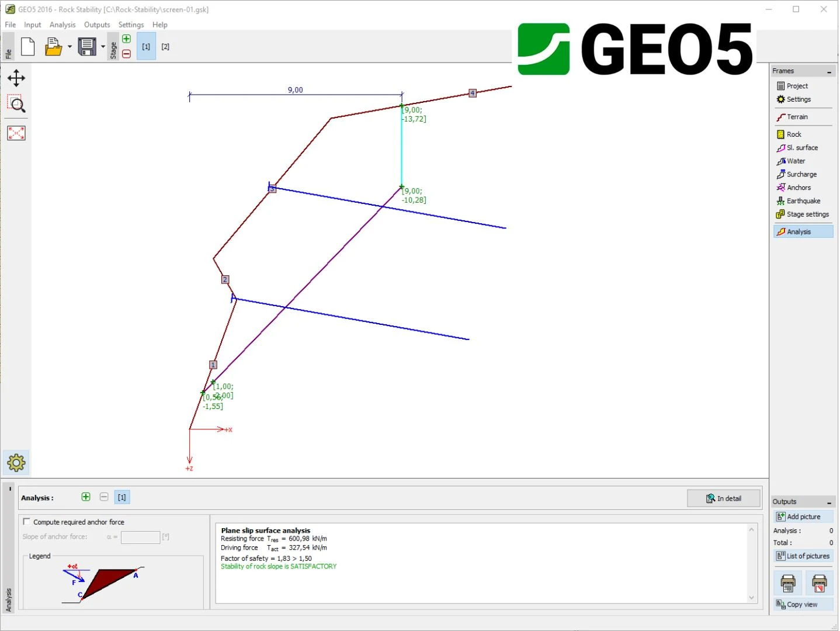Enable Compute required anchor force checkbox
This screenshot has width=840, height=631.
(x=26, y=522)
